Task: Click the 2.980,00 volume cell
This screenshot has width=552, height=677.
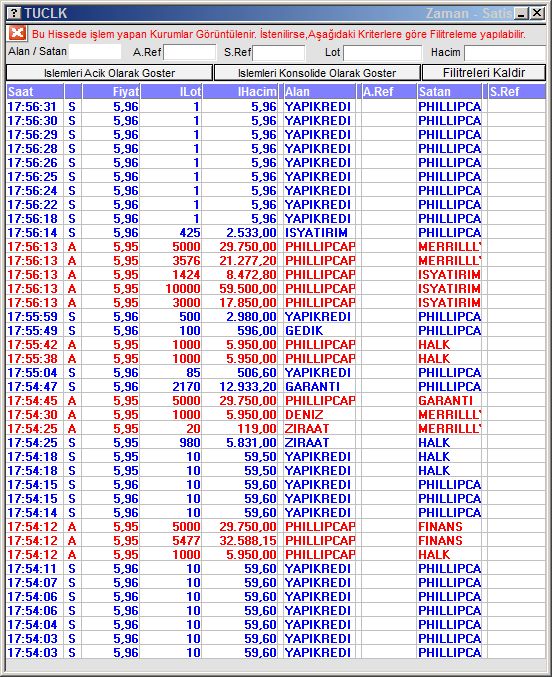Action: coord(251,316)
